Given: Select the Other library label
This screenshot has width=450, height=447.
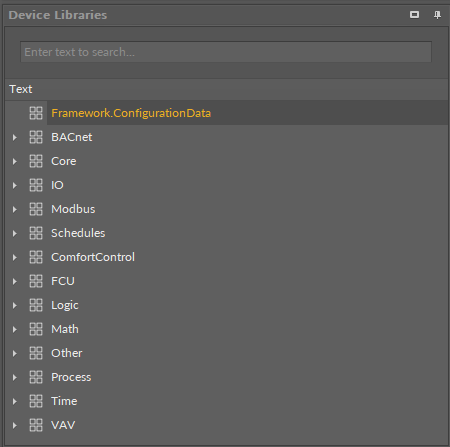Looking at the screenshot, I should coord(67,353).
